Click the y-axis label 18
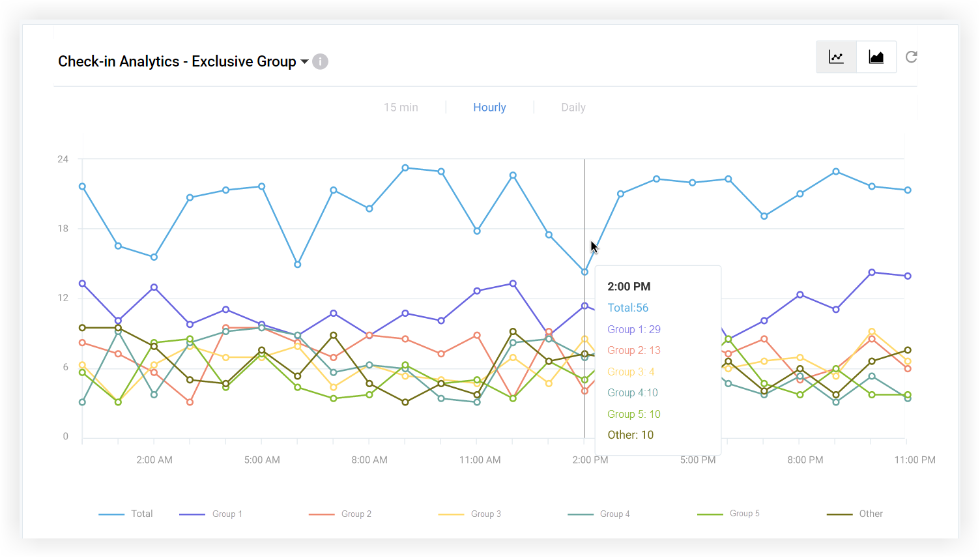 pos(63,228)
